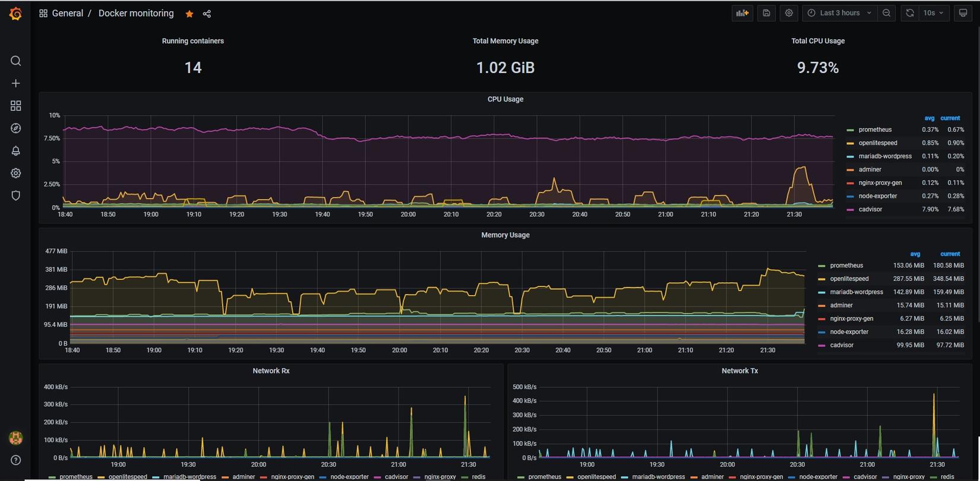The width and height of the screenshot is (980, 481).
Task: Toggle openlitespeed series in Memory Usage legend
Action: 849,279
